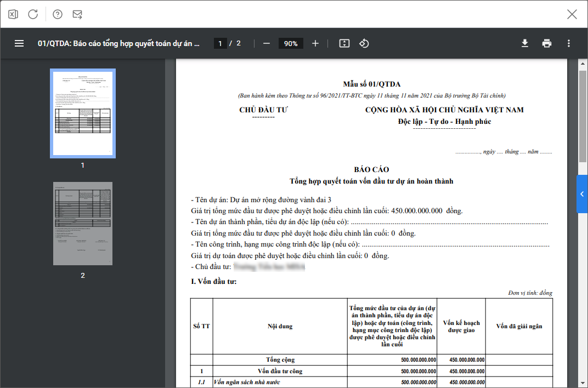Rotate the document counterclockwise
The width and height of the screenshot is (588, 388).
click(364, 43)
